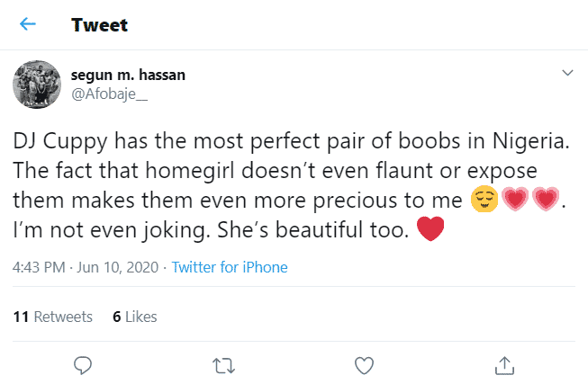Open the share icon below the tweet
Viewport: 588px width, 384px height.
[505, 365]
